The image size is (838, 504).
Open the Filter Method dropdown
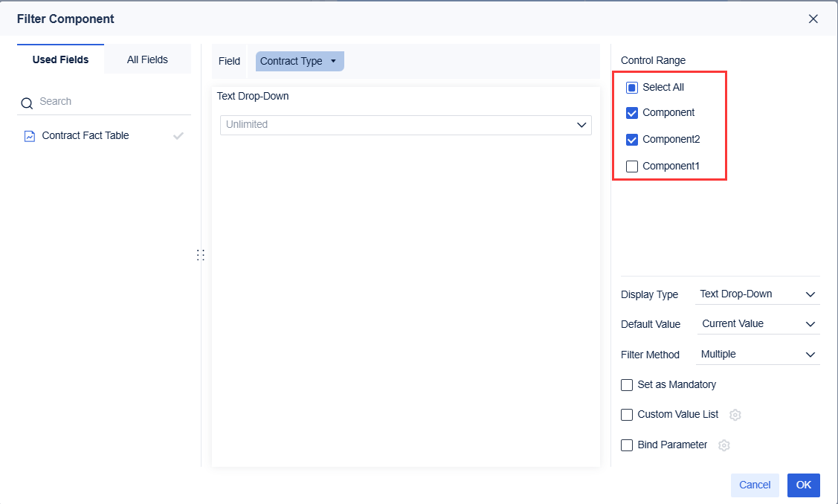click(757, 354)
